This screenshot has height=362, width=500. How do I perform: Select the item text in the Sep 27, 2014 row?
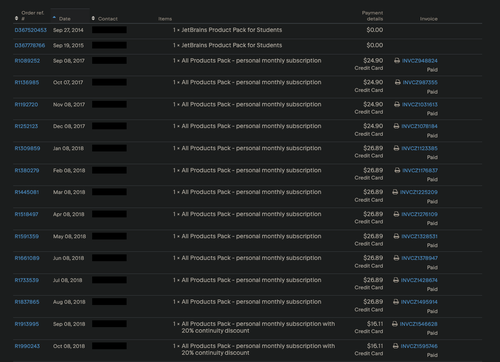[227, 30]
